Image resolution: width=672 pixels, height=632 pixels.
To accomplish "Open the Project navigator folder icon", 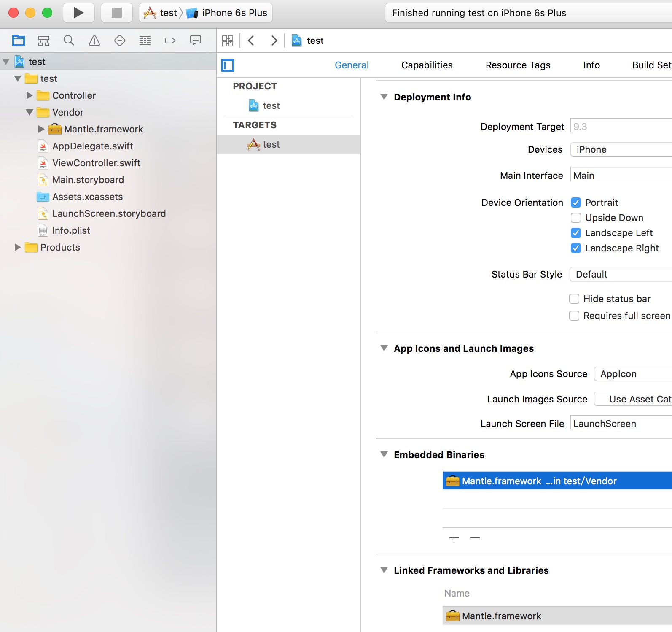I will (19, 41).
